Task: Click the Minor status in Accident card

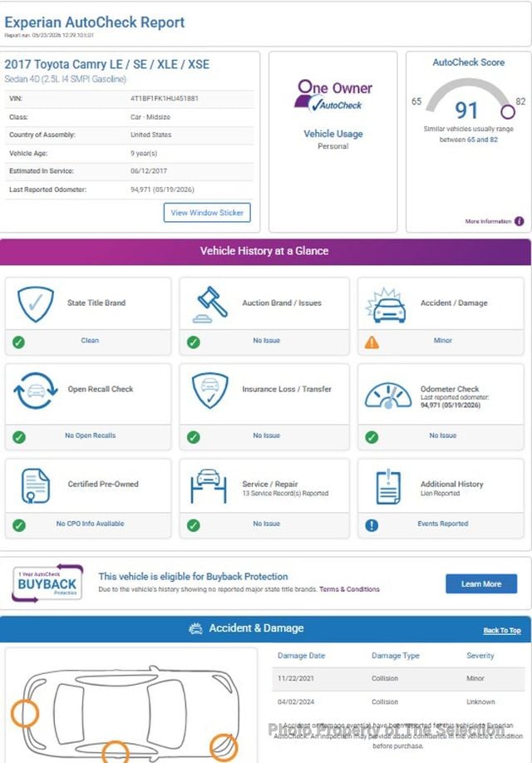Action: pos(443,341)
